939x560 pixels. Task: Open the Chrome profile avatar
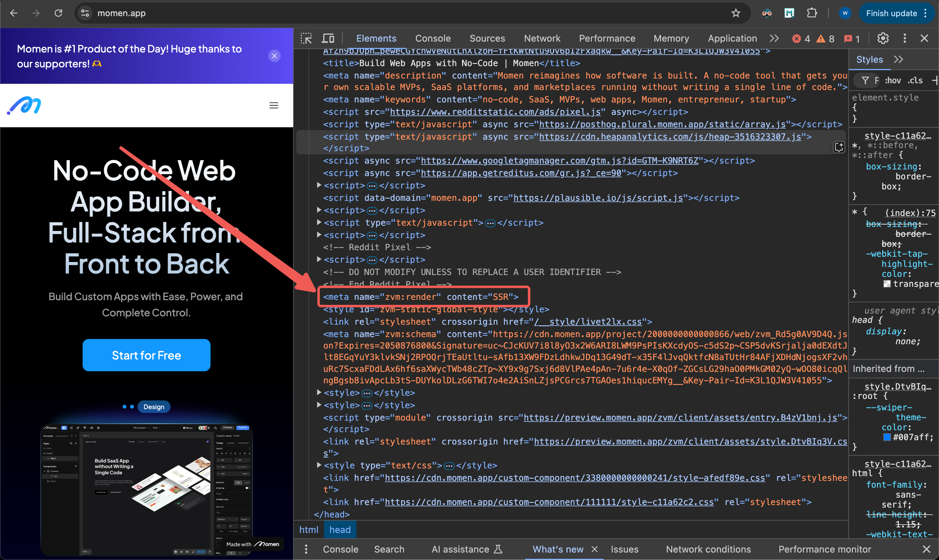click(x=845, y=13)
